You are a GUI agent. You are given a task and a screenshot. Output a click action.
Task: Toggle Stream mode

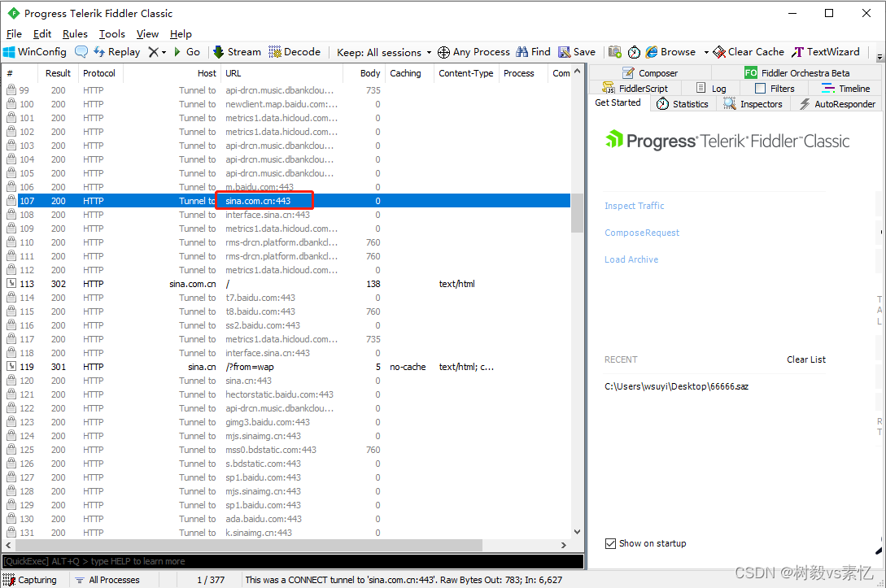(x=237, y=52)
